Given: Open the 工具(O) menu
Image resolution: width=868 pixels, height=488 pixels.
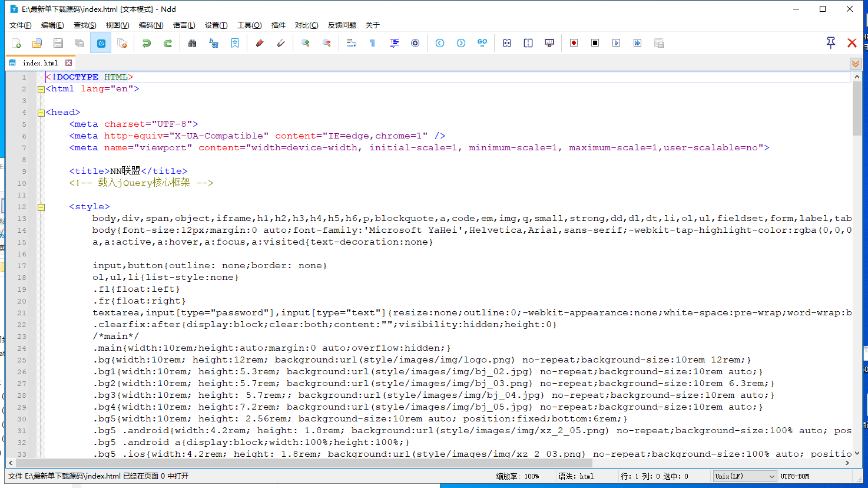Looking at the screenshot, I should click(x=249, y=25).
